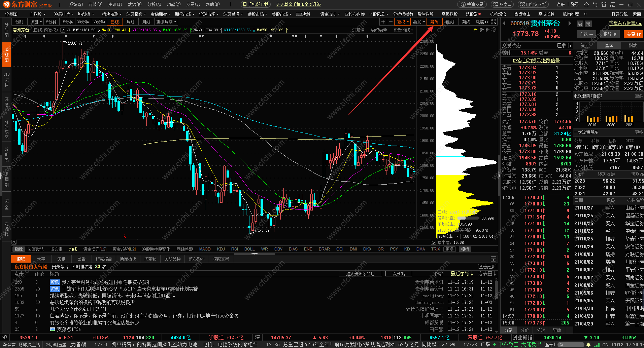Open 自定义面板 custom panel button
644x348 pixels.
[533, 4]
